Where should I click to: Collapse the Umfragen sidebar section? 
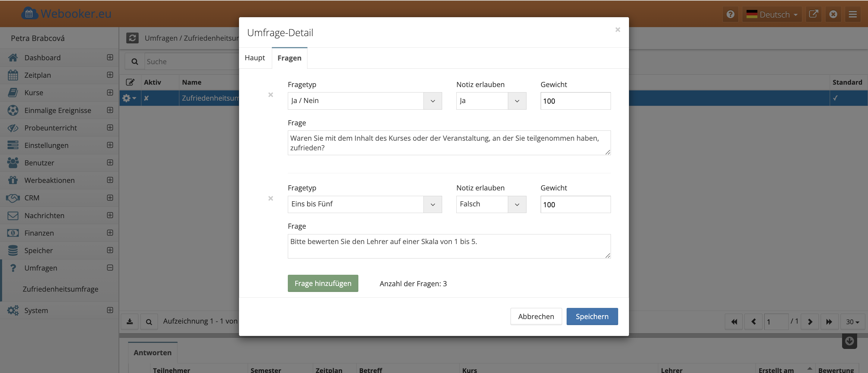coord(110,268)
